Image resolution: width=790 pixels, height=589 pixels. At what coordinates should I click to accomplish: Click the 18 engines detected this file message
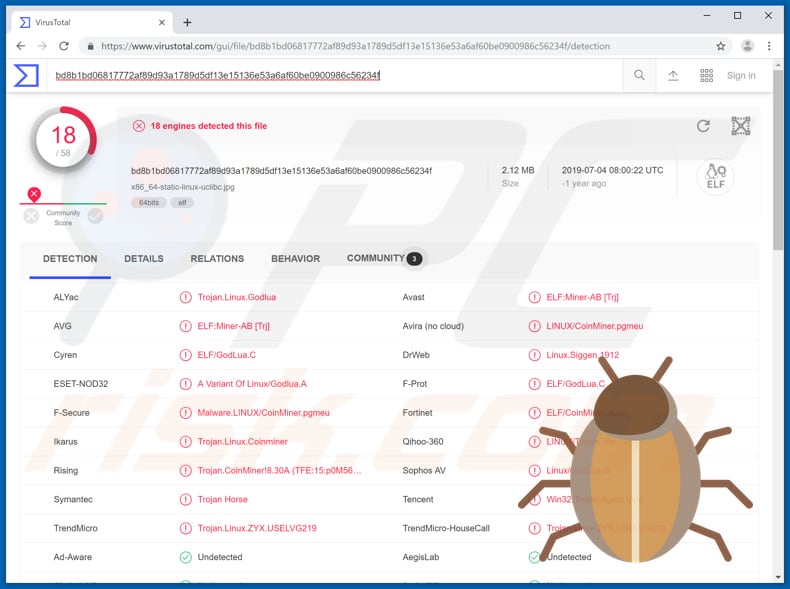(209, 126)
